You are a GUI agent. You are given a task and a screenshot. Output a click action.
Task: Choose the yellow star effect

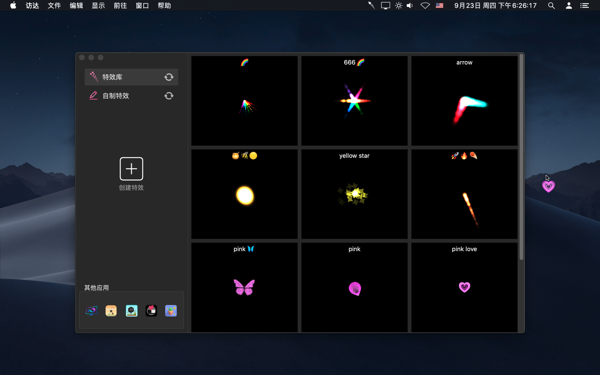[354, 194]
